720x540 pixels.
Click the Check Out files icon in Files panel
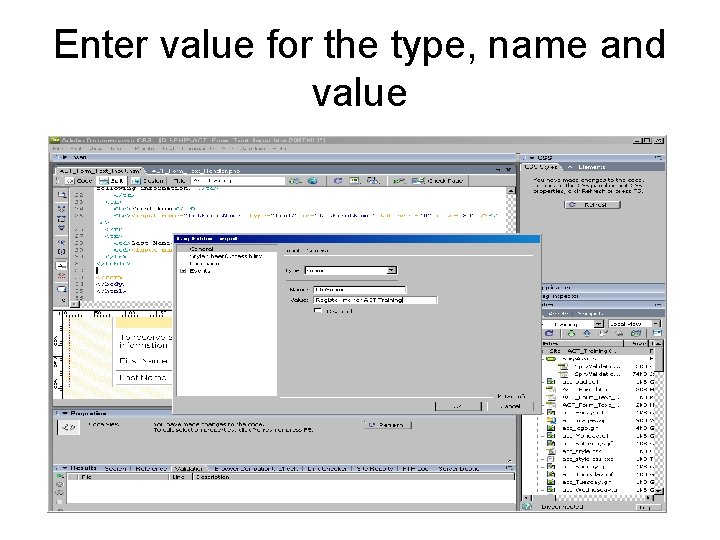click(603, 334)
